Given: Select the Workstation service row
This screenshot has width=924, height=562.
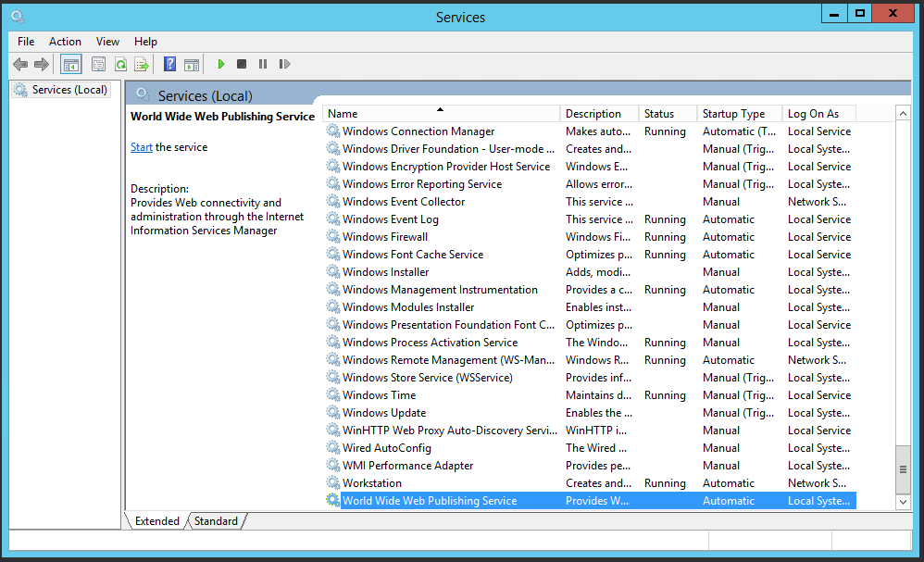Looking at the screenshot, I should [591, 482].
